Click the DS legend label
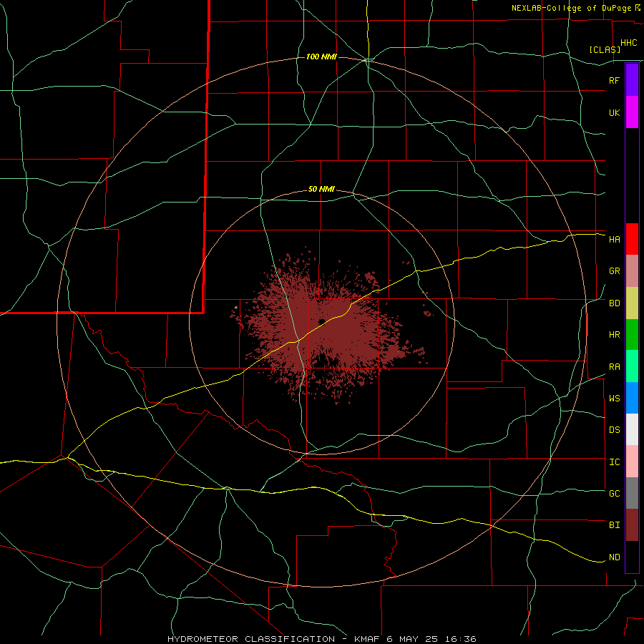Screen dimensions: 644x644 point(615,430)
